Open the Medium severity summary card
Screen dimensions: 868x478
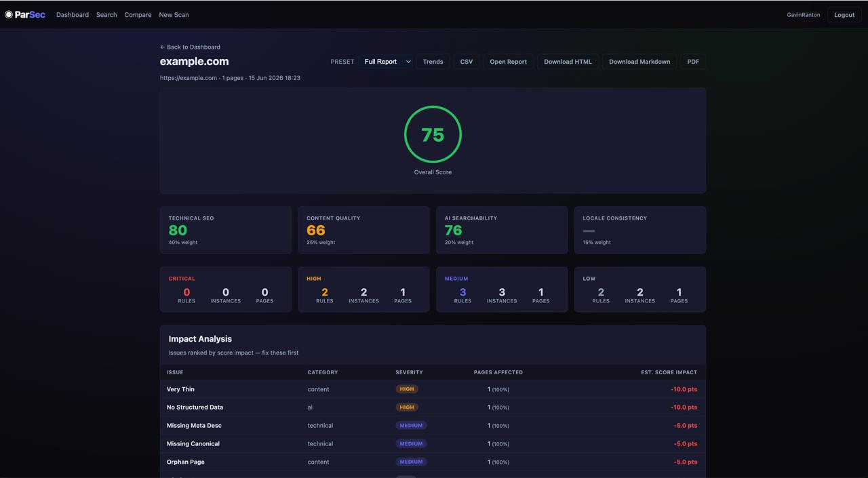coord(502,290)
